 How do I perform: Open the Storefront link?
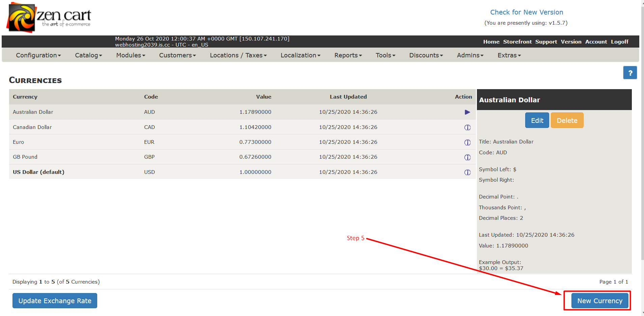(517, 42)
